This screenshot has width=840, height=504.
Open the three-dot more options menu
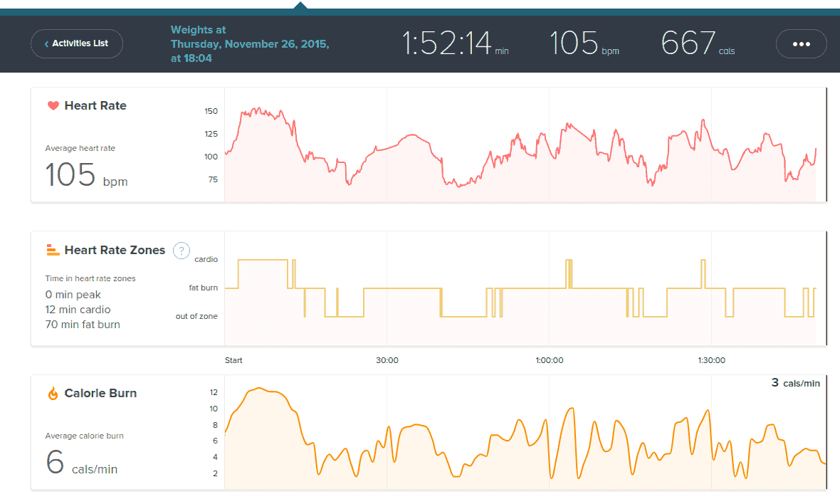801,43
